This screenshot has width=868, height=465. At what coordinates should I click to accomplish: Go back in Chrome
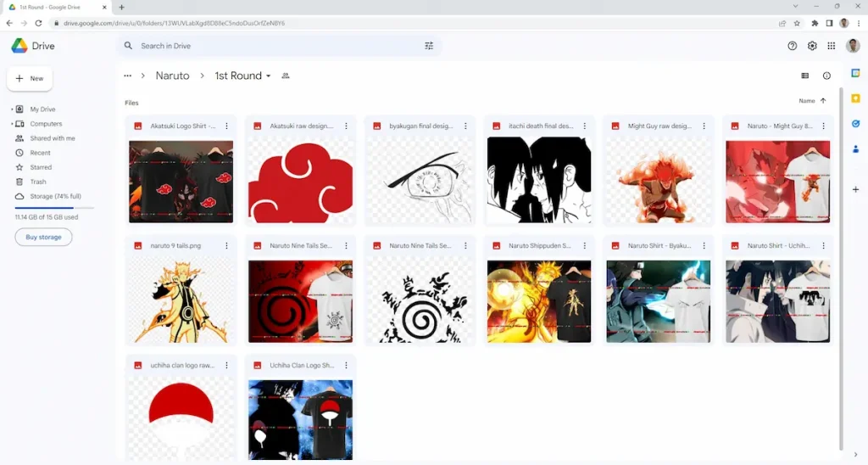click(x=9, y=23)
